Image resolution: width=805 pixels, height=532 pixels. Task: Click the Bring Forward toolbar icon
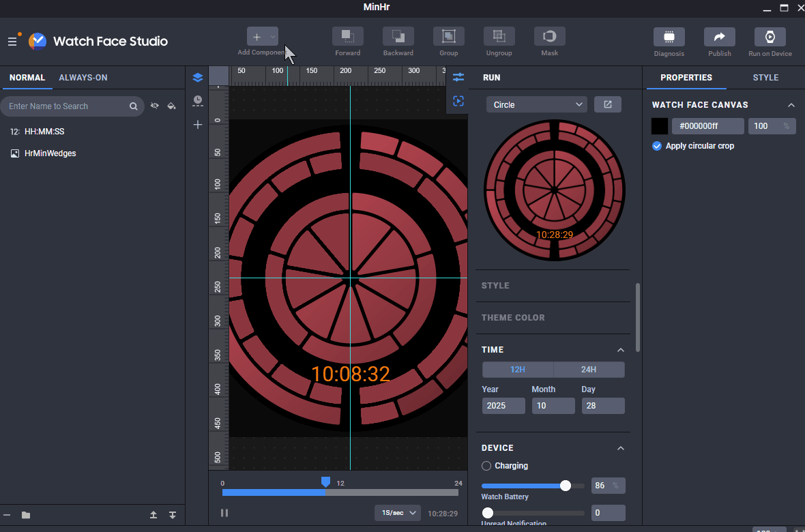click(347, 37)
